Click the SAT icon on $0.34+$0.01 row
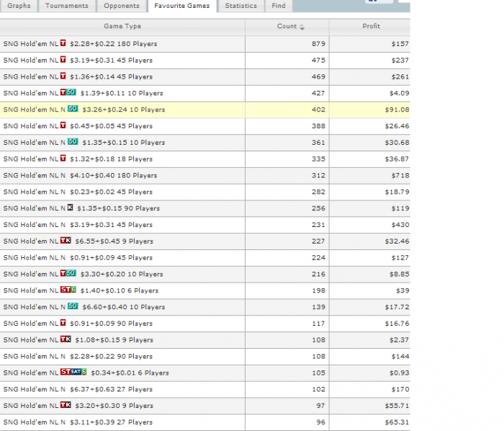This screenshot has height=431, width=504. coord(76,372)
